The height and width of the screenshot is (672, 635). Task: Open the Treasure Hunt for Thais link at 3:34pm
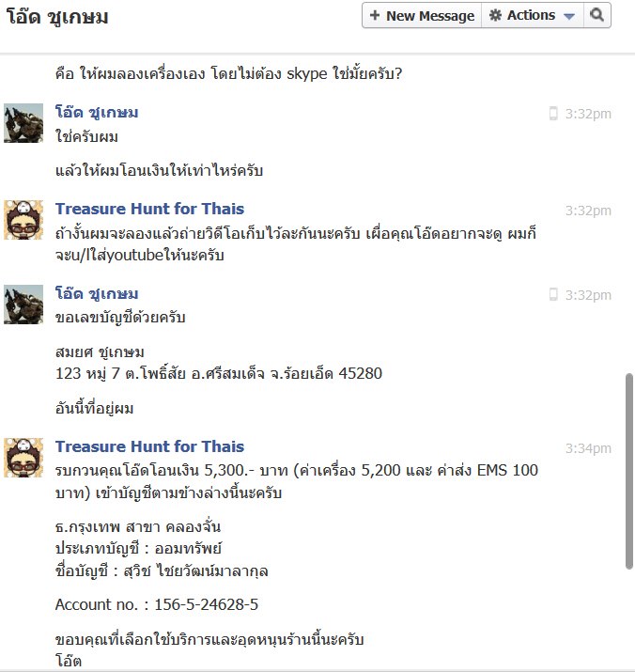pyautogui.click(x=149, y=446)
